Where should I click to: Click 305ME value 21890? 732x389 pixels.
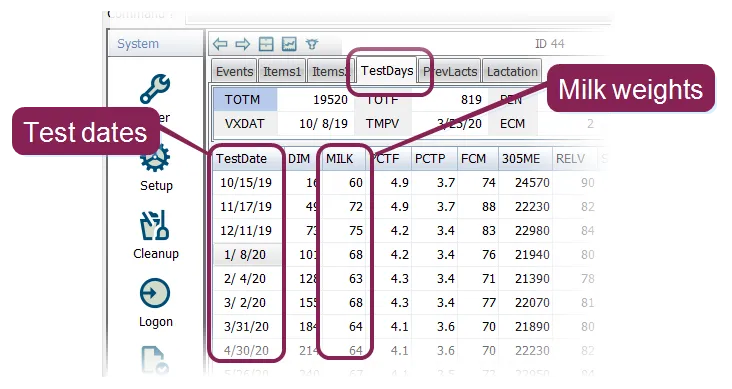[x=532, y=326]
